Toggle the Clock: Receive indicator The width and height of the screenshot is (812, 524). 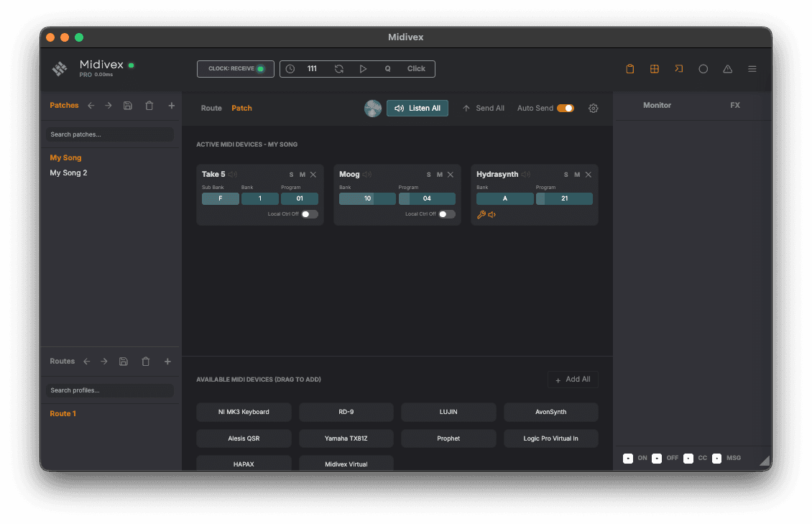[235, 69]
